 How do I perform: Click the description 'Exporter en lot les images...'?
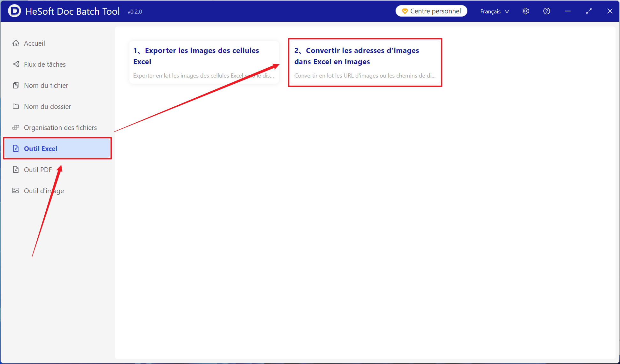coord(203,76)
